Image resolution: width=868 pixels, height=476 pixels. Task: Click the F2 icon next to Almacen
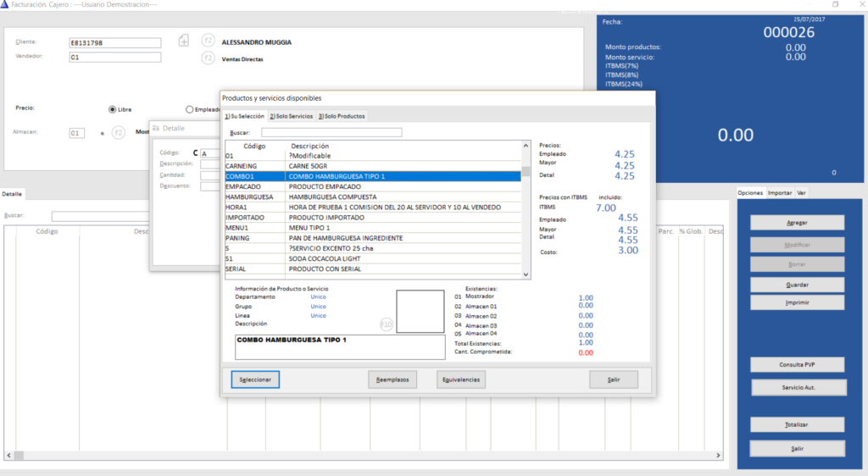pos(119,132)
